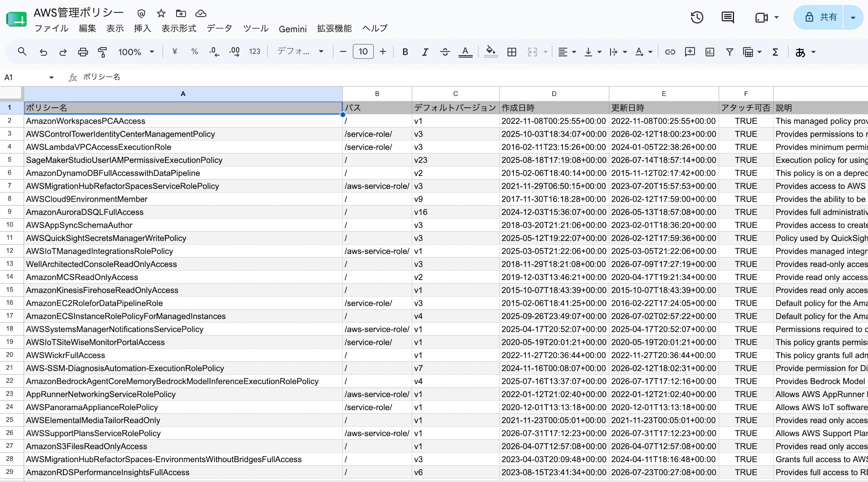868x482 pixels.
Task: Undo the last action
Action: [x=43, y=52]
